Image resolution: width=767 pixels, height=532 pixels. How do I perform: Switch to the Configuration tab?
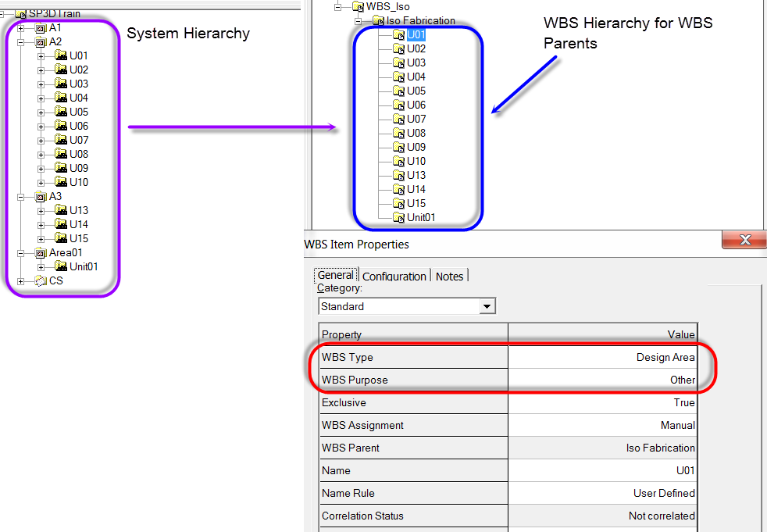pos(394,277)
